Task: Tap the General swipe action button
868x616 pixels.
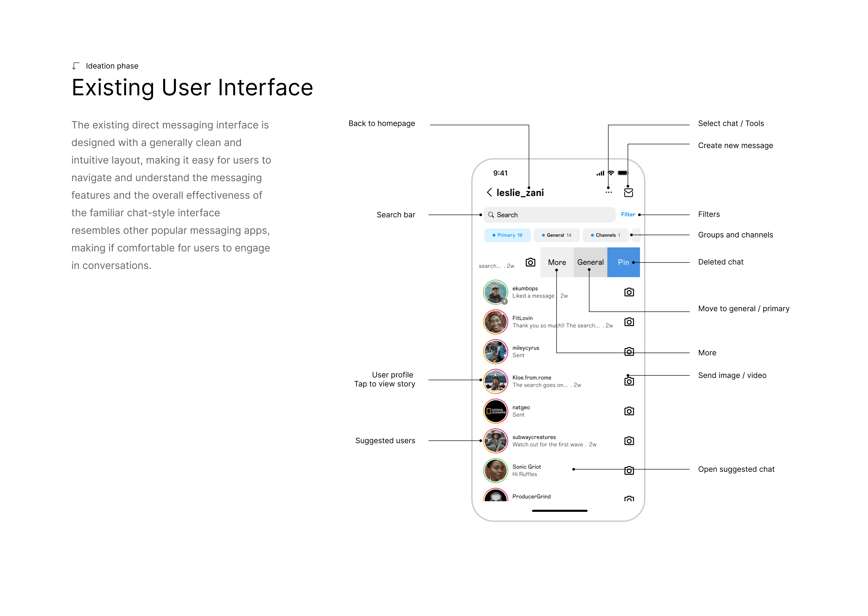Action: (590, 262)
